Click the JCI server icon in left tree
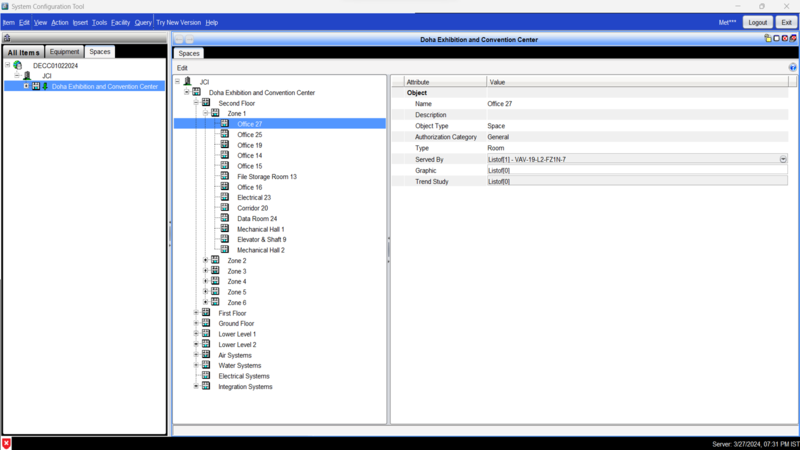 27,76
